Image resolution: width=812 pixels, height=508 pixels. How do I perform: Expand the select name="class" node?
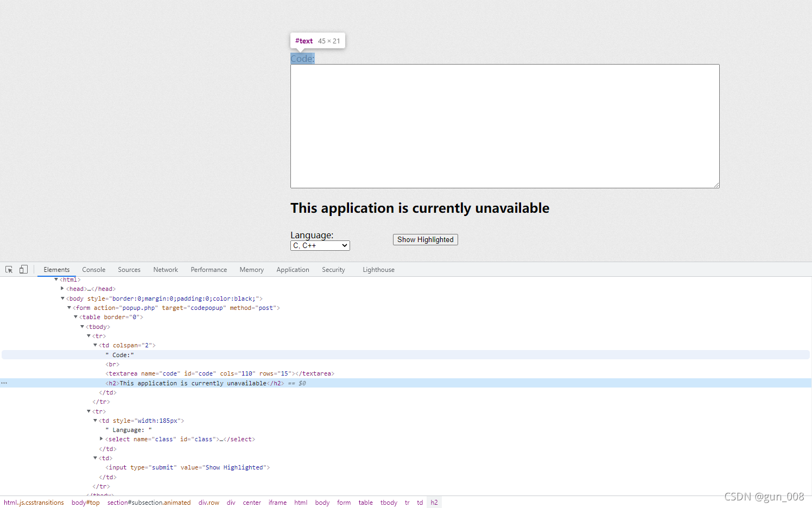[x=101, y=439]
